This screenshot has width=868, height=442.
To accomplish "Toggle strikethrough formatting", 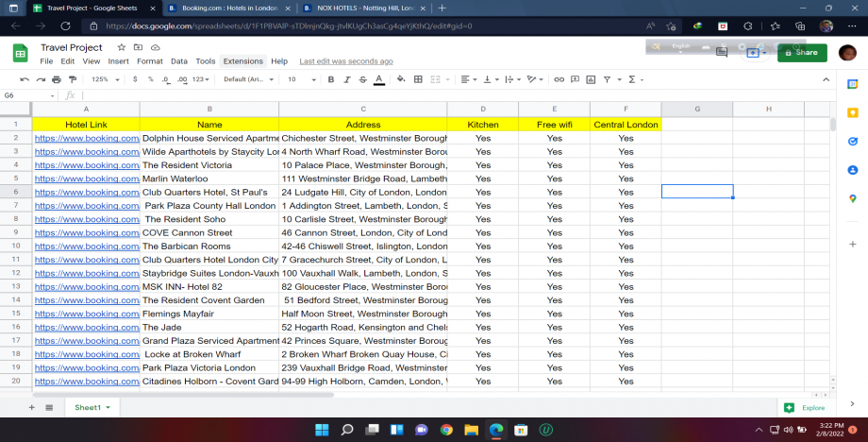I will [x=361, y=79].
